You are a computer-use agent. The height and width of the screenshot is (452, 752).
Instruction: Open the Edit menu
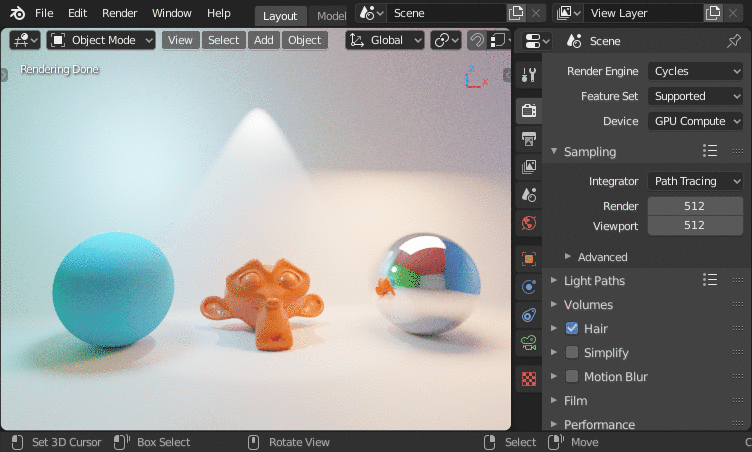tap(77, 13)
